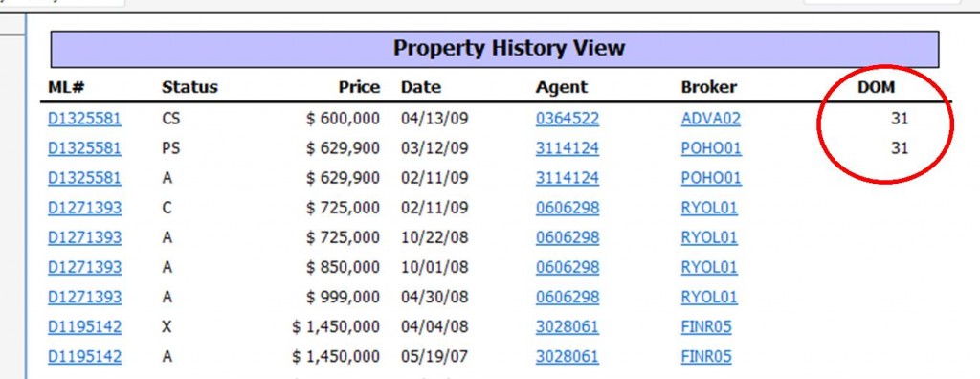Image resolution: width=980 pixels, height=379 pixels.
Task: Click agent 3114124 on the PS status row
Action: point(567,148)
